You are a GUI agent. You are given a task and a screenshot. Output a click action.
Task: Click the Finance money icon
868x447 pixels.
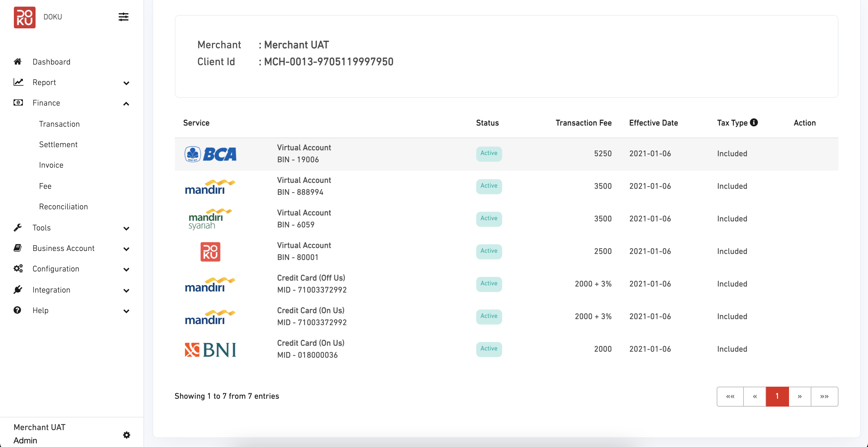pyautogui.click(x=18, y=103)
